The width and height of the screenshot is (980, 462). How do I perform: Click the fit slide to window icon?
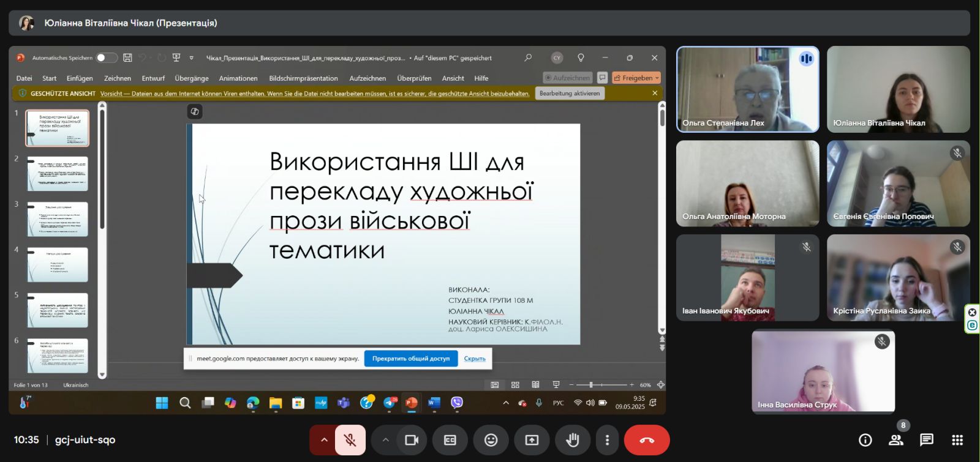(x=660, y=385)
